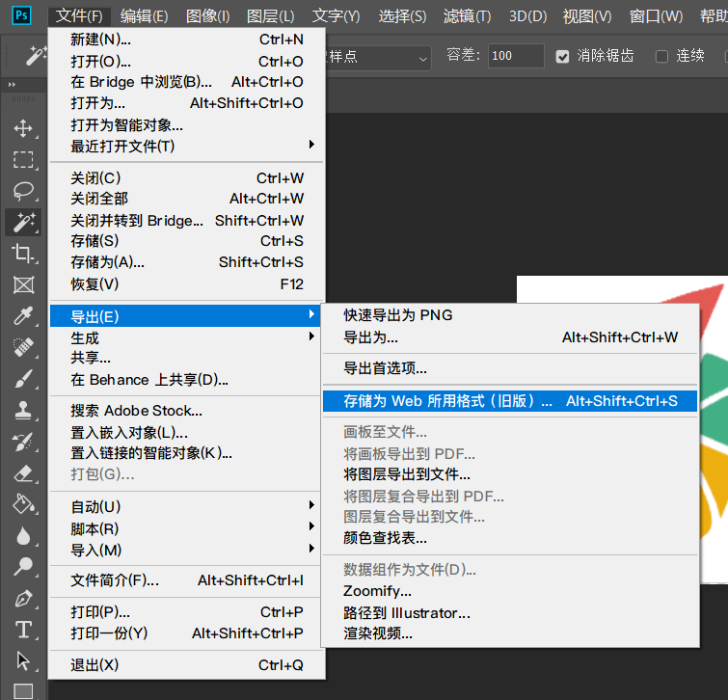Select the Rectangular Marquee tool
This screenshot has height=700, width=728.
(x=23, y=159)
